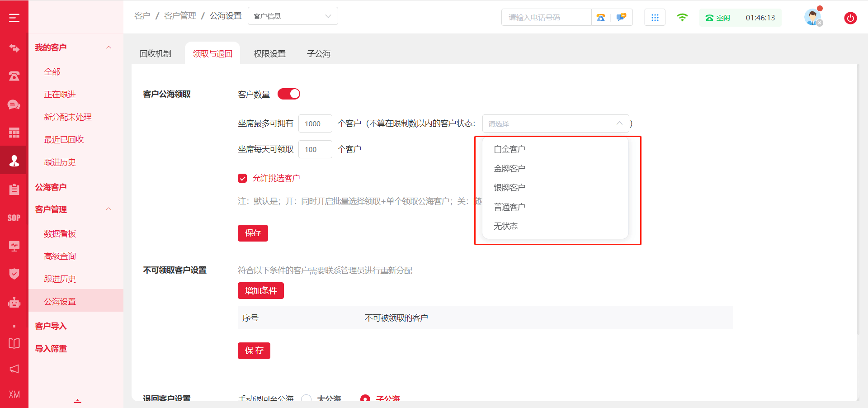Screen dimensions: 868x408
Task: Switch to the 回收机制 tab
Action: 156,54
